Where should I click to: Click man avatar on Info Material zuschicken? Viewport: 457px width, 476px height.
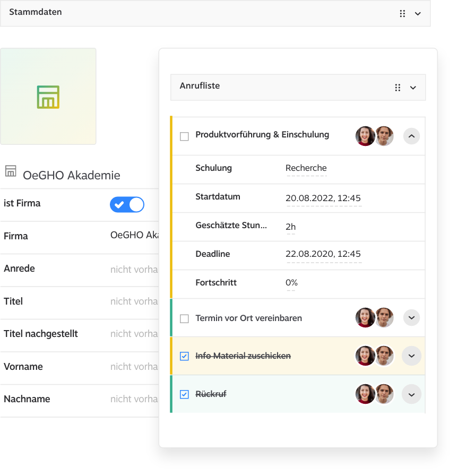click(x=384, y=356)
